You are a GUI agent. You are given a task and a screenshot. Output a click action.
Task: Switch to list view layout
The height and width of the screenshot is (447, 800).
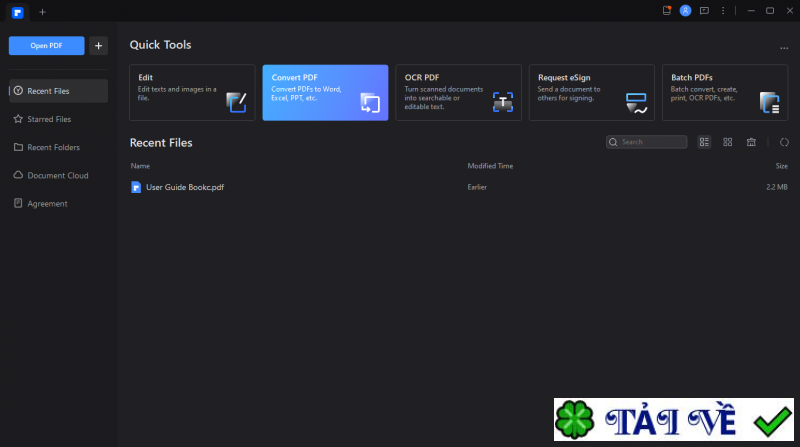[x=704, y=142]
